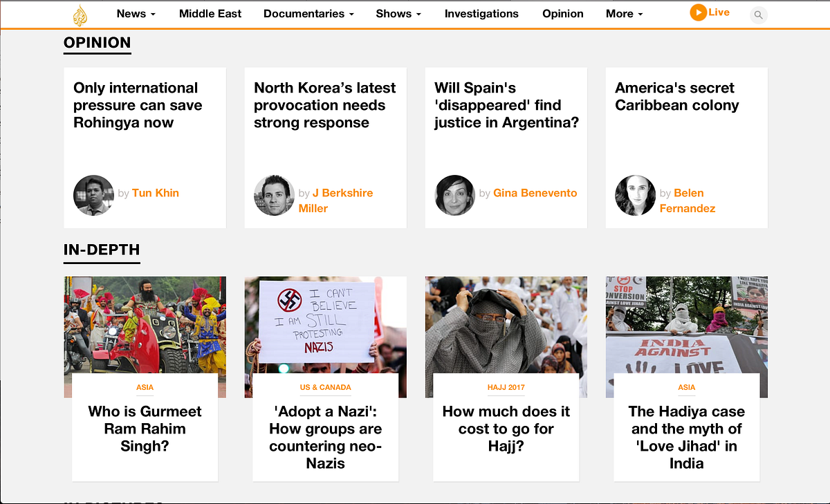This screenshot has height=504, width=830.
Task: Read 'How much does it cost to go for Hajj?'
Action: [x=506, y=429]
